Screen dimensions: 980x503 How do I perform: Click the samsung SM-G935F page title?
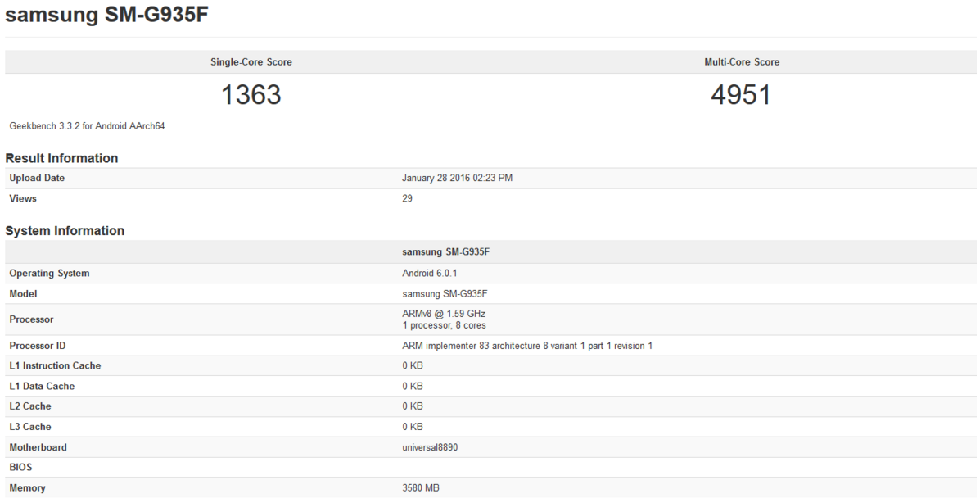pyautogui.click(x=106, y=15)
